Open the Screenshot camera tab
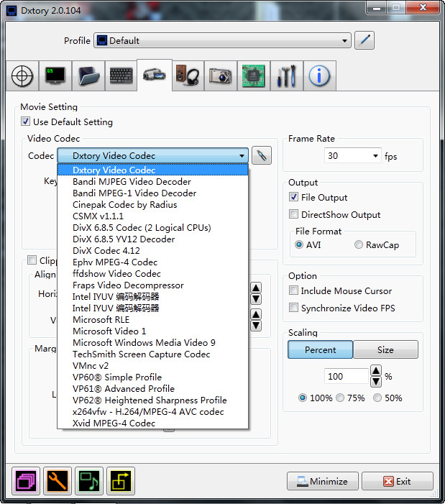The height and width of the screenshot is (504, 445). pos(221,76)
